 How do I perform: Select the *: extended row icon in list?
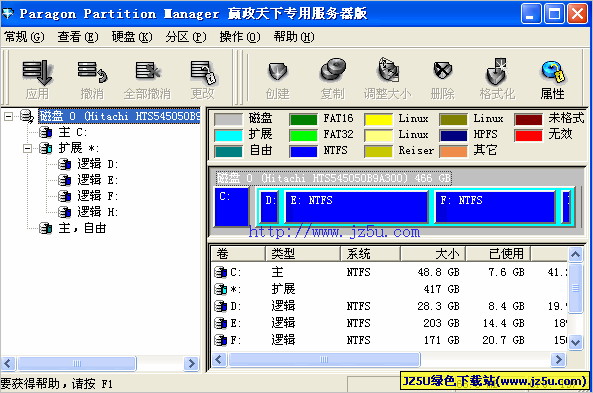click(220, 289)
